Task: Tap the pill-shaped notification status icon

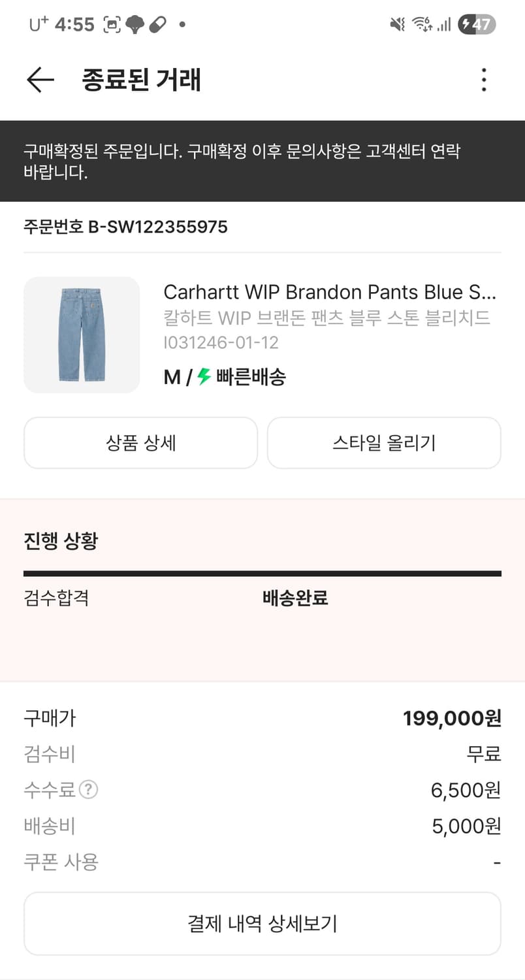Action: [x=157, y=25]
